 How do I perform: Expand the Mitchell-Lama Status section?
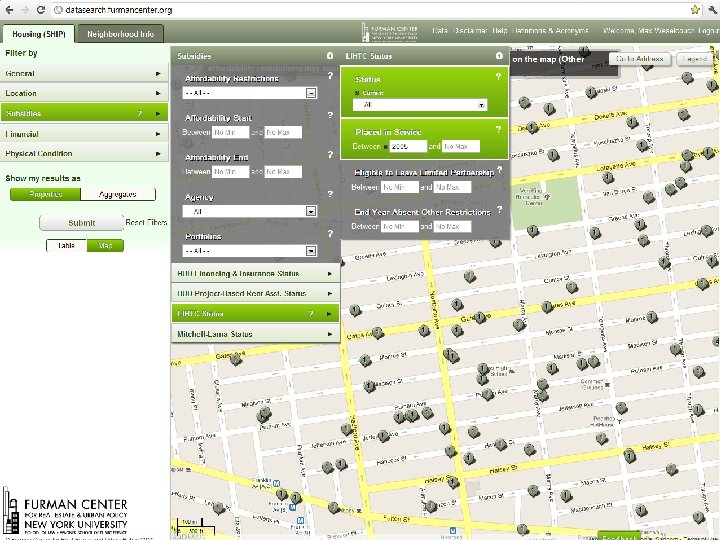click(255, 334)
